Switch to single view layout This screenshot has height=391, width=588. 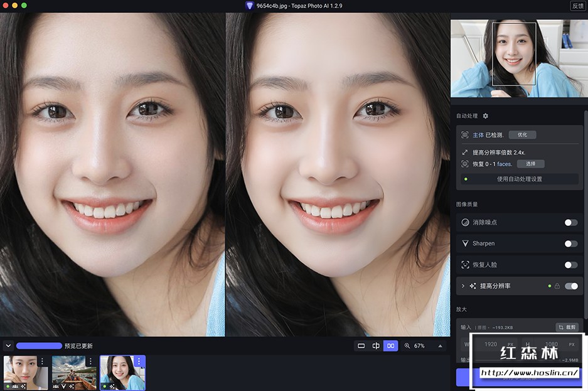[361, 346]
